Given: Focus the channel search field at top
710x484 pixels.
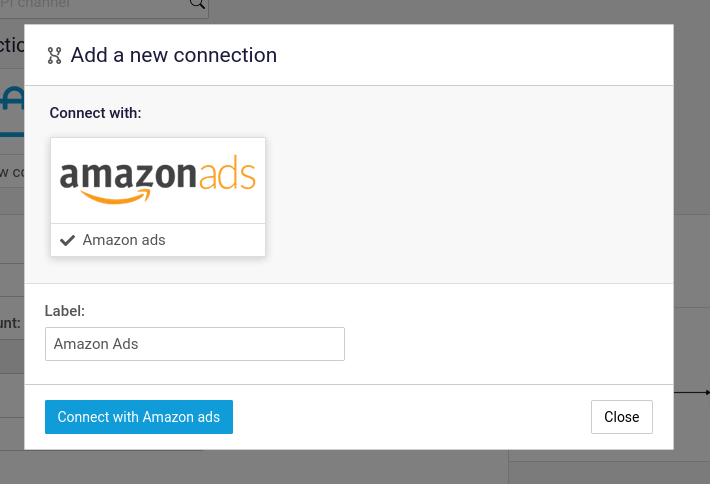Looking at the screenshot, I should pos(104,7).
